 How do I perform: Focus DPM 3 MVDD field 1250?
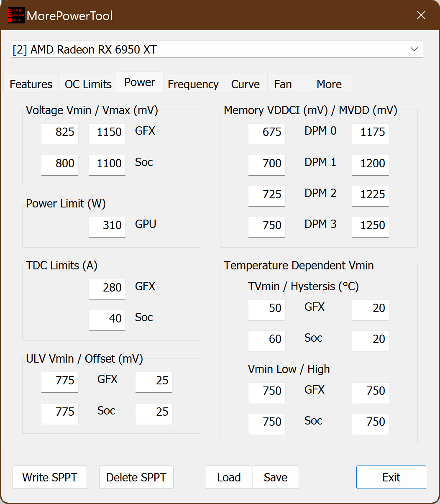coord(371,227)
